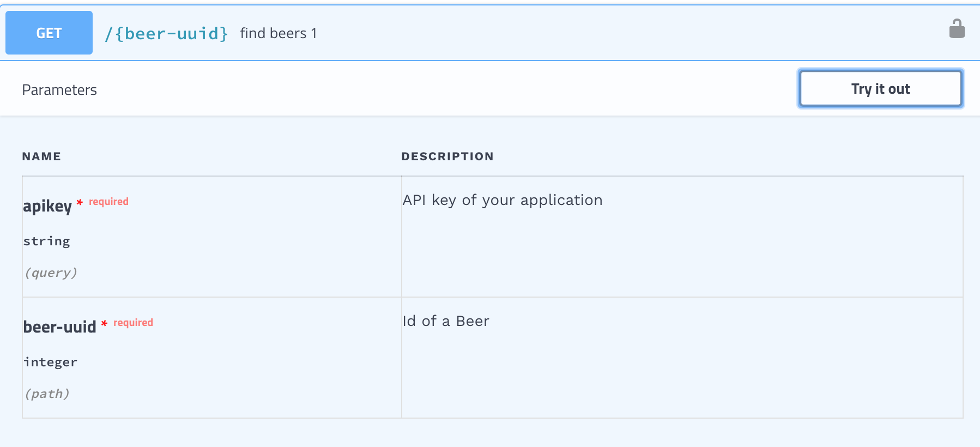Image resolution: width=980 pixels, height=447 pixels.
Task: Click the DESCRIPTION column header
Action: [x=447, y=156]
